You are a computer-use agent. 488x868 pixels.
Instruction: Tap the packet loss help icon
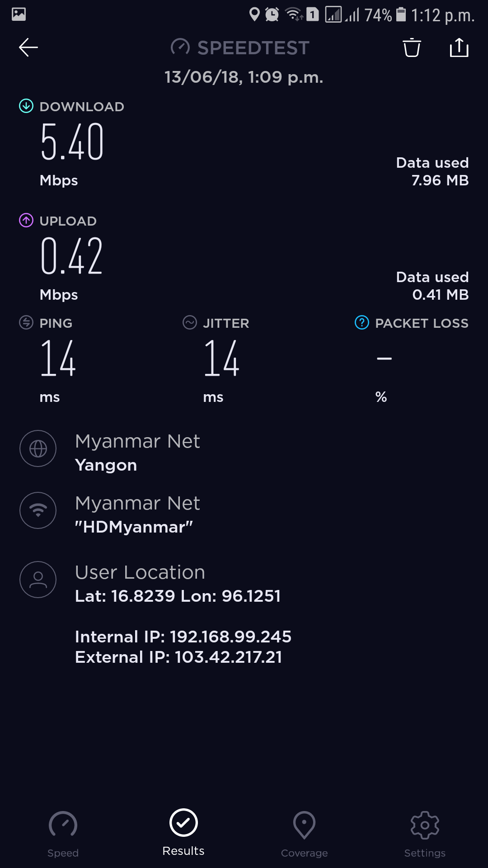362,323
